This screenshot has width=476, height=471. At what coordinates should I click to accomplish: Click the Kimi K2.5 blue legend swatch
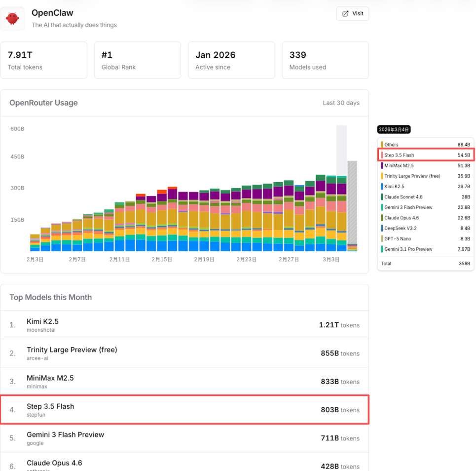382,187
